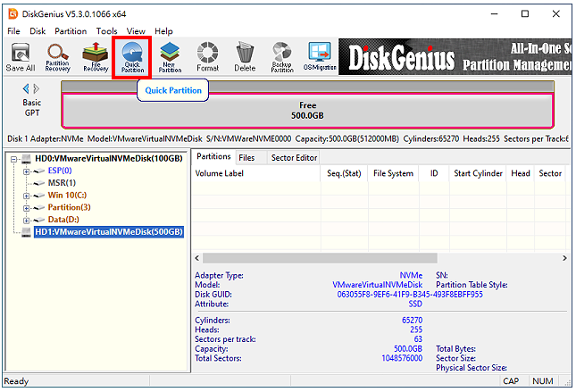This screenshot has width=576, height=392.
Task: Click the horizontal scrollbar left arrow
Action: pyautogui.click(x=197, y=258)
